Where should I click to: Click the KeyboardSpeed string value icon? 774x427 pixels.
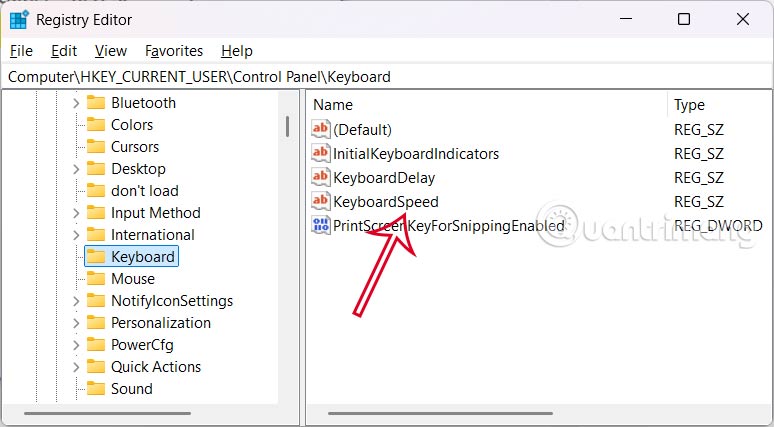coord(321,203)
